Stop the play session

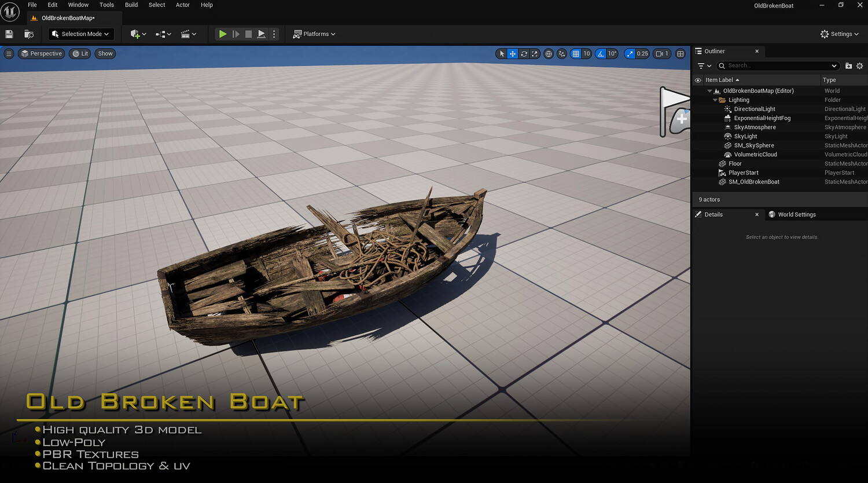point(248,34)
